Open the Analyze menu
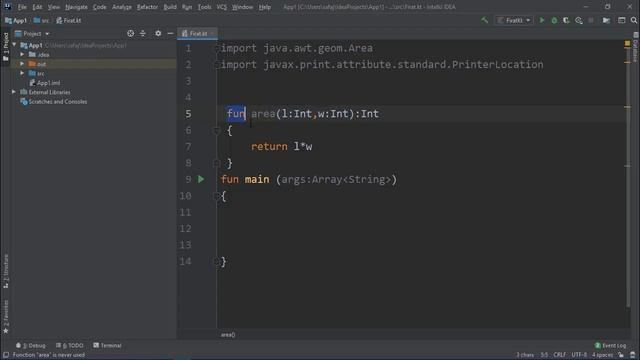 coord(122,7)
